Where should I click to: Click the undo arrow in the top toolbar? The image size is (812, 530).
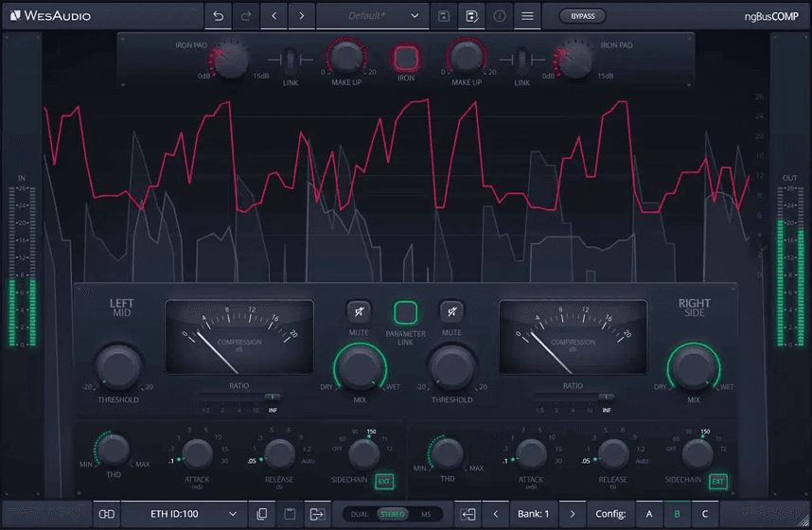219,16
